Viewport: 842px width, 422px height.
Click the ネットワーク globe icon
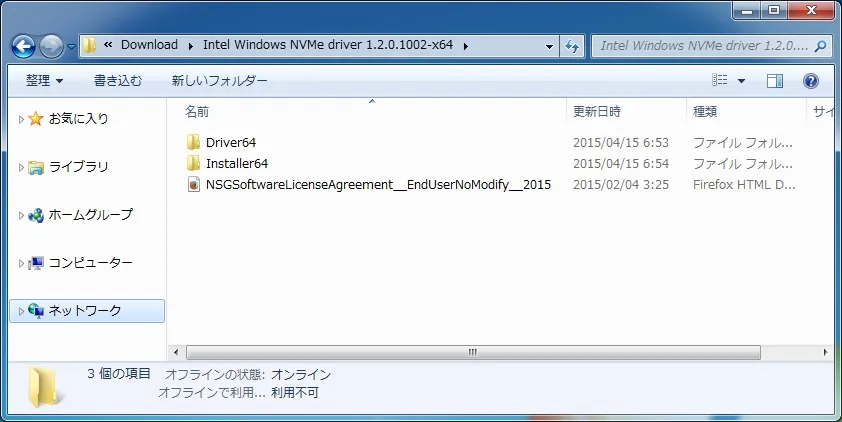[35, 311]
